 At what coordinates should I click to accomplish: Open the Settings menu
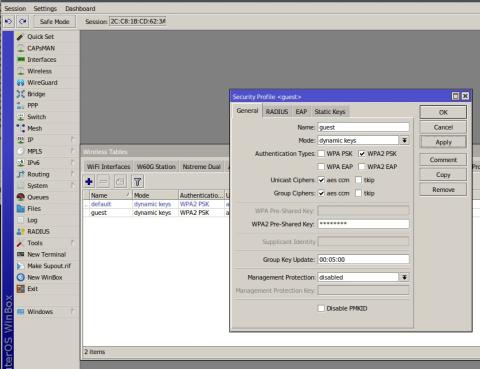point(45,8)
